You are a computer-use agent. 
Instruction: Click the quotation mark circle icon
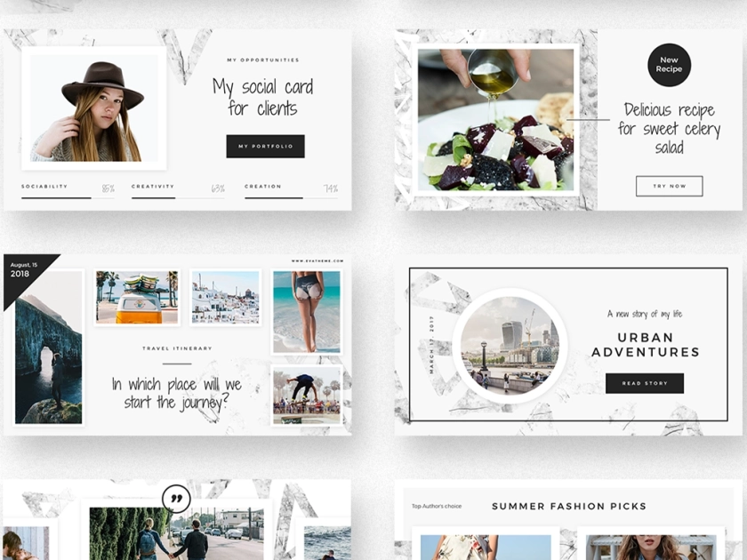176,499
